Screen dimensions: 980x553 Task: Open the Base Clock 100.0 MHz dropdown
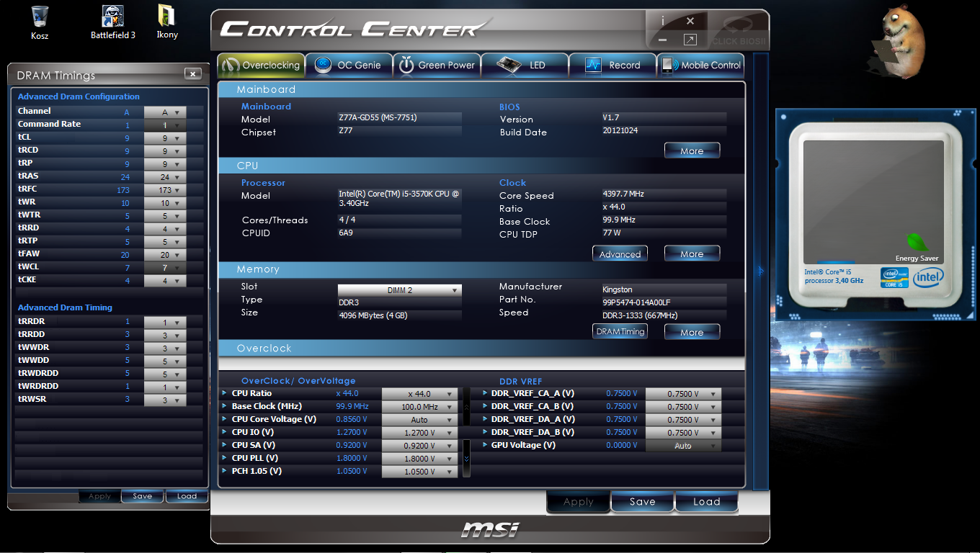[x=419, y=407]
